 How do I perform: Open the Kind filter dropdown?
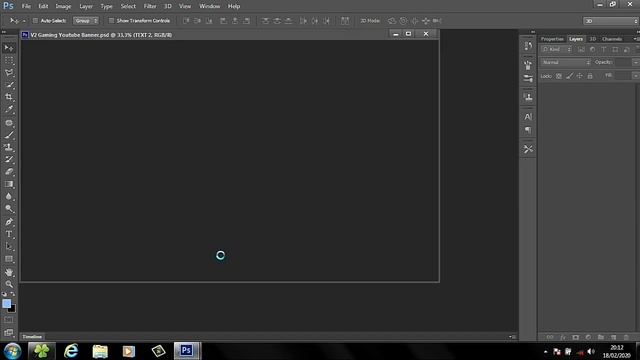pyautogui.click(x=556, y=49)
